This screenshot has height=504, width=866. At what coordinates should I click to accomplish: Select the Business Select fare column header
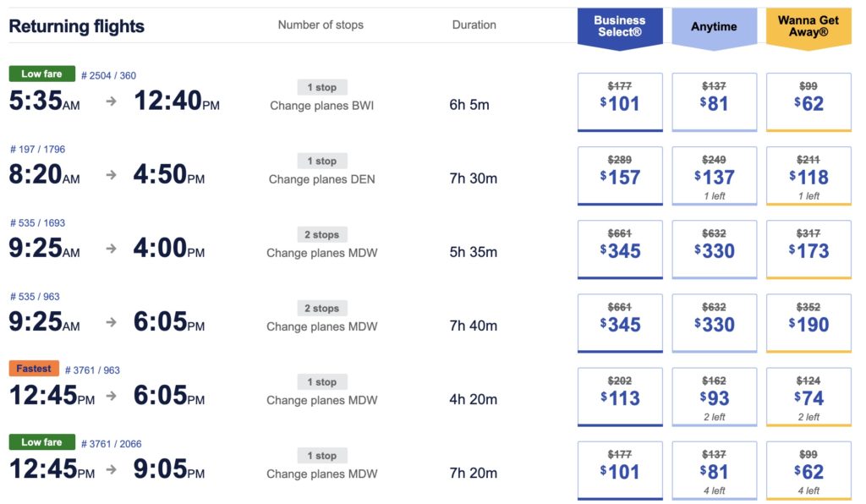click(x=619, y=26)
